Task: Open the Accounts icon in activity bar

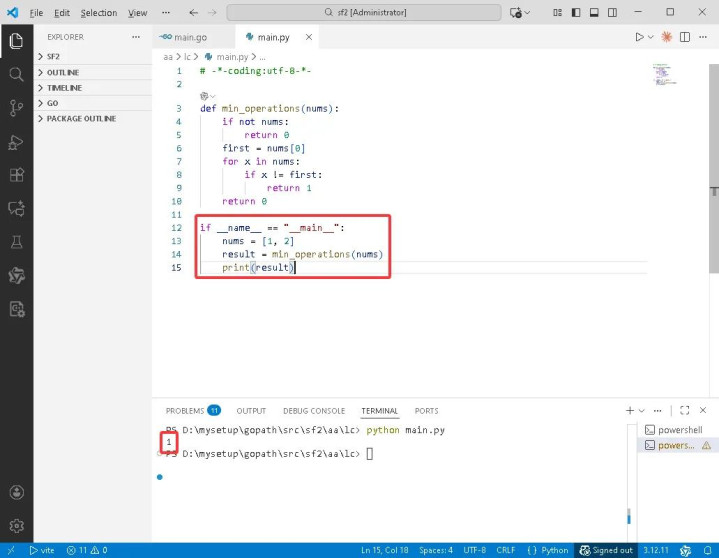Action: (16, 492)
